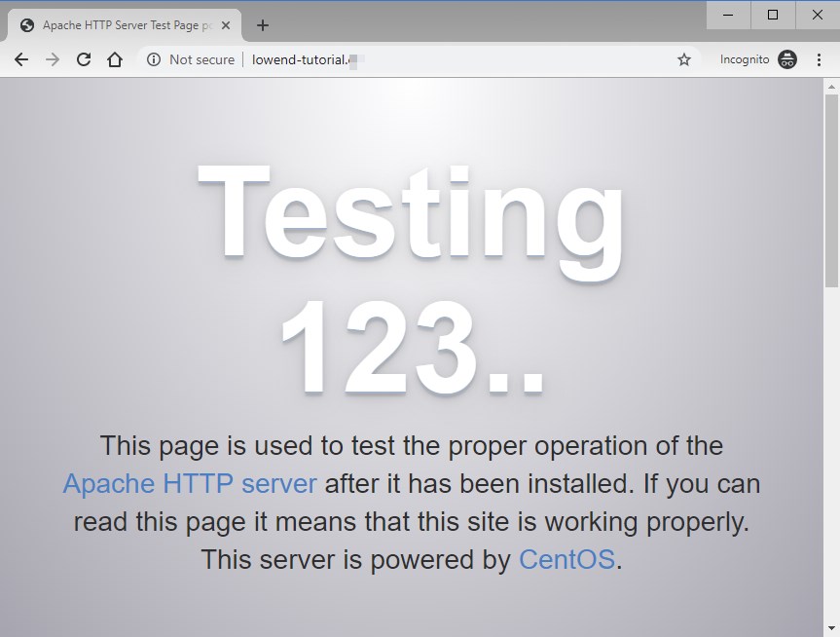Click the vertical scrollbar thumb
Screen dimensions: 840x637
tap(831, 191)
